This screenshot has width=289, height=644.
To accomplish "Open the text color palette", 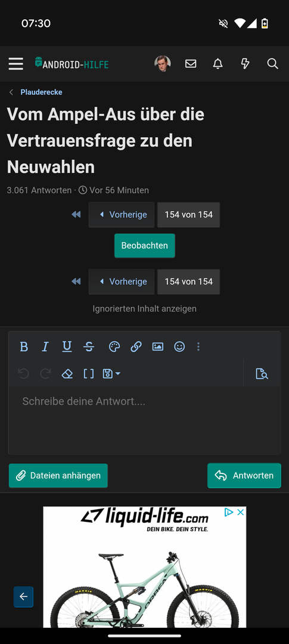I will [x=114, y=346].
